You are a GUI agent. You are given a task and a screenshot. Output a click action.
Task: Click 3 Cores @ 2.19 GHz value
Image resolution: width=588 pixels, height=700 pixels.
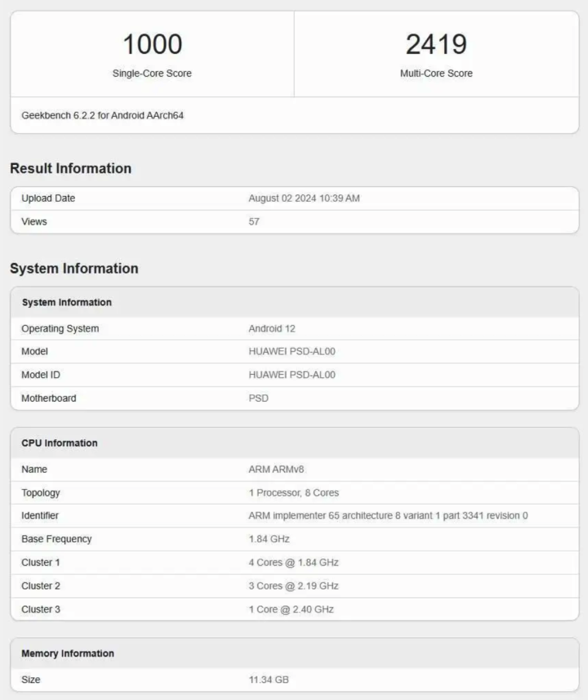pos(293,586)
